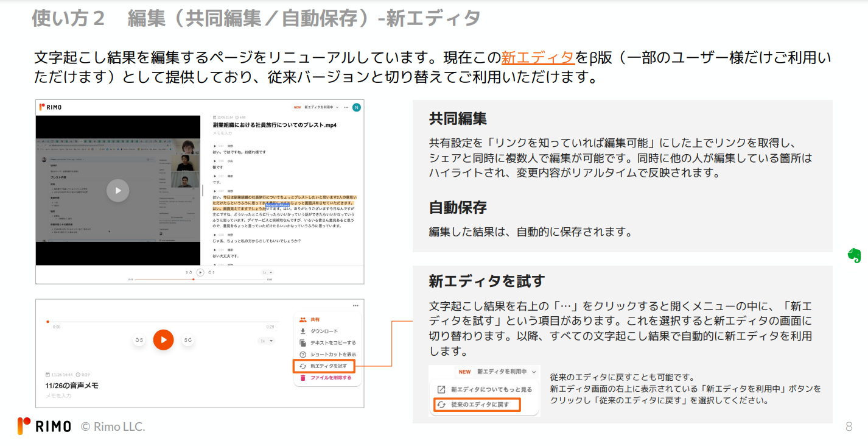The width and height of the screenshot is (868, 446).
Task: Select 新エディタを試す in the menu
Action: 324,366
